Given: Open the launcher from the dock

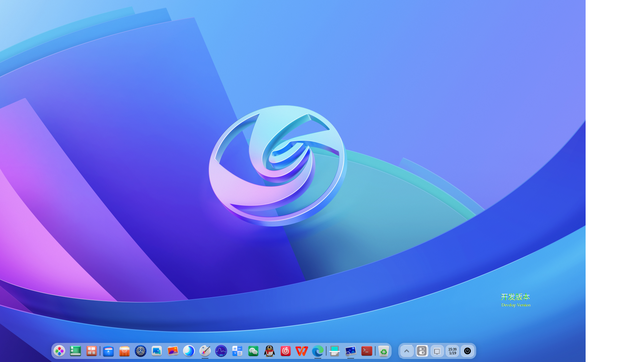Looking at the screenshot, I should tap(59, 351).
